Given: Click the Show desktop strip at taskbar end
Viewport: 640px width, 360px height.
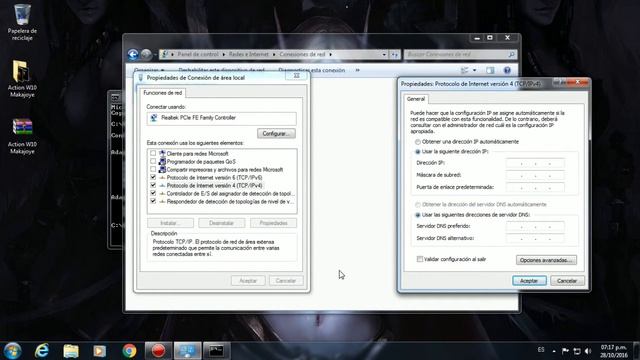Looking at the screenshot, I should tap(637, 351).
